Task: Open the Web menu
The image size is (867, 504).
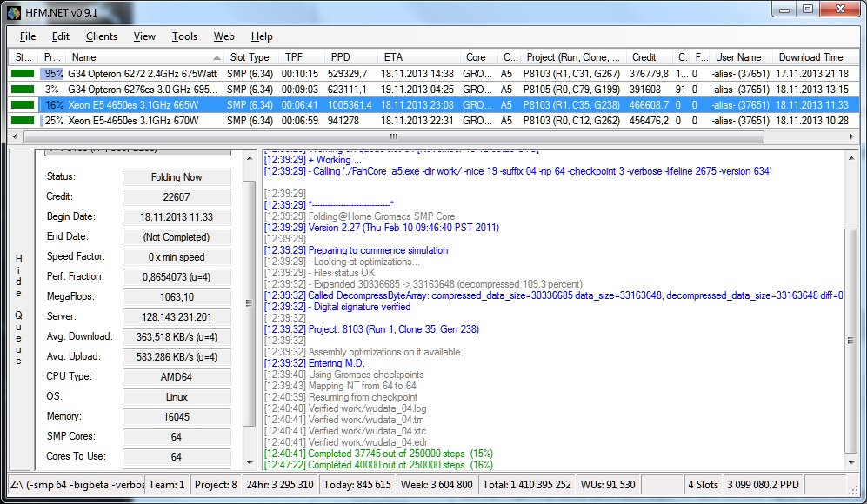Action: (224, 36)
